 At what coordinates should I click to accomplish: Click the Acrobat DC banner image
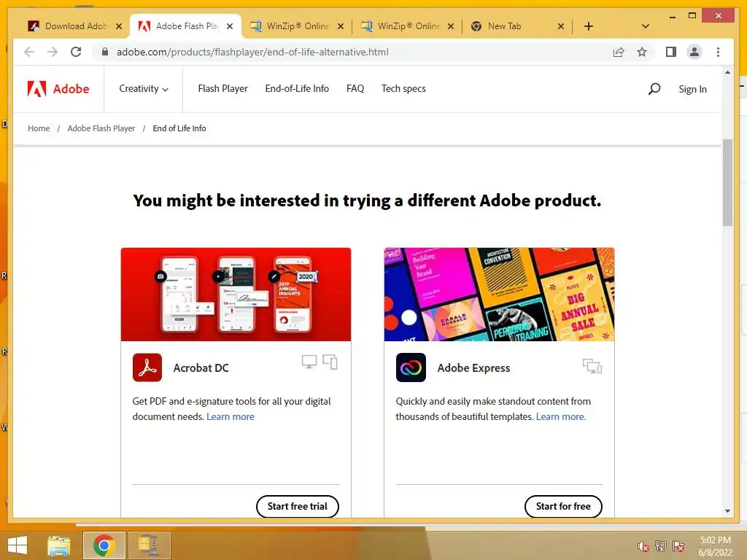236,295
